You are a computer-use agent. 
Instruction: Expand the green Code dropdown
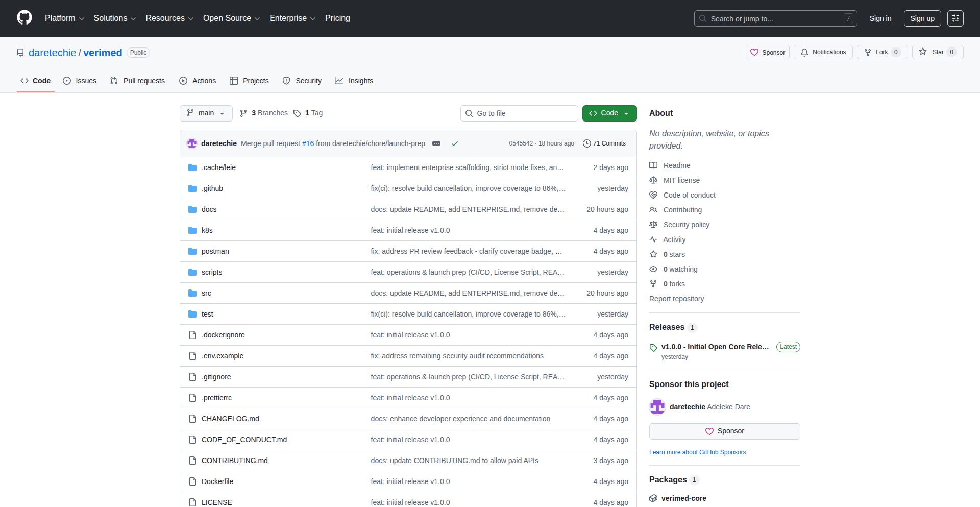click(x=627, y=113)
